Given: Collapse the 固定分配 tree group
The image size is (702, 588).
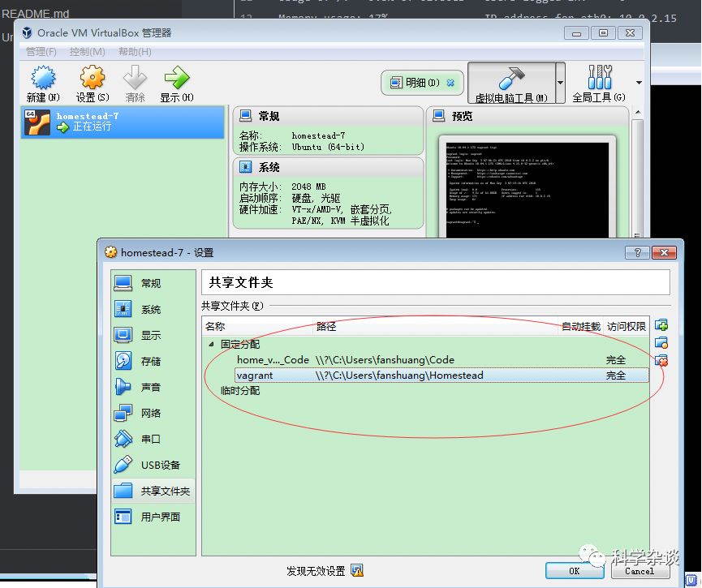Looking at the screenshot, I should (211, 345).
